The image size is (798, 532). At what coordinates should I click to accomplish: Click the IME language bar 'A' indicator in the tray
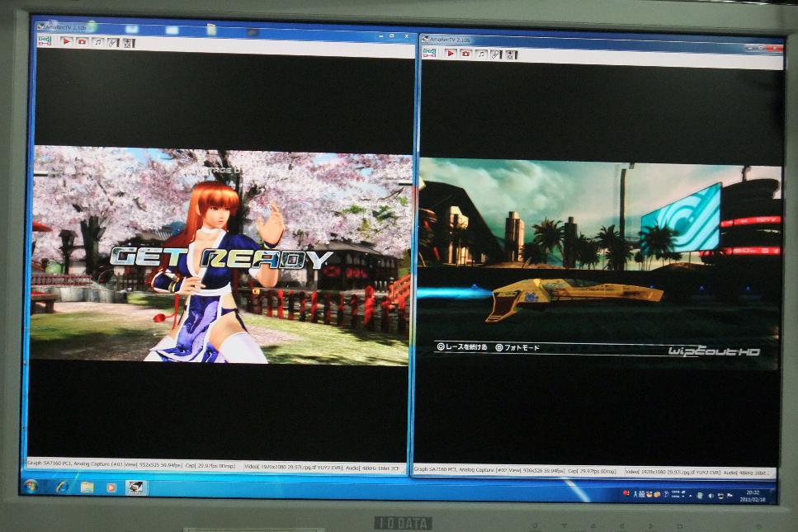pyautogui.click(x=635, y=494)
